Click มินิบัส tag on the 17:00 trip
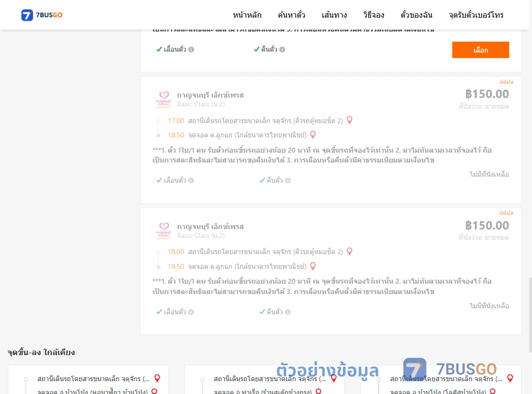Screen dimensions: 532x394 [x=506, y=82]
